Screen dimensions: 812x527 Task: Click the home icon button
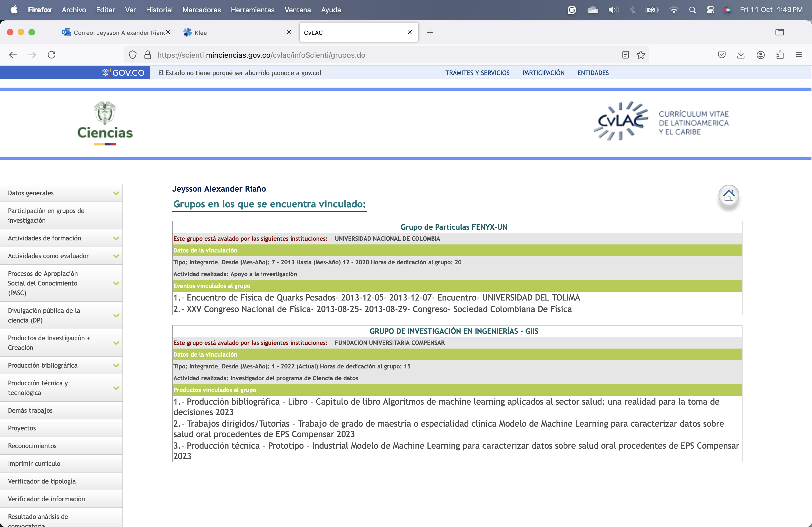pos(728,196)
